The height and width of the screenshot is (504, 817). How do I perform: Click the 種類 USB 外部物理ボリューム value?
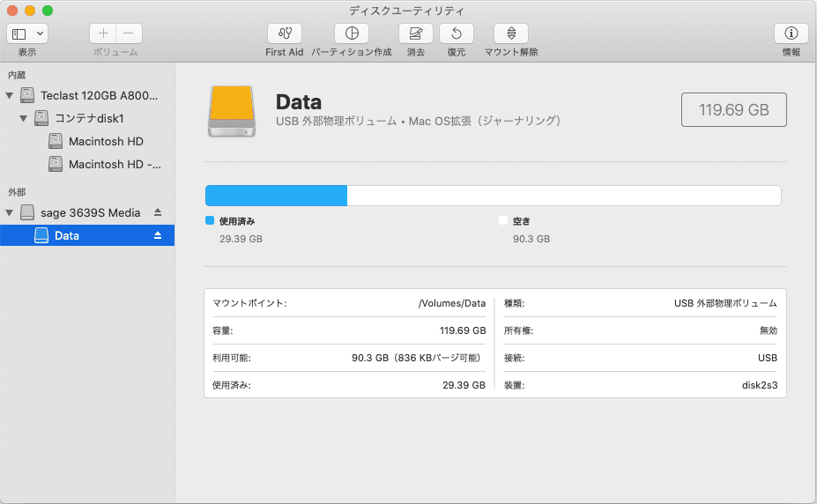(x=725, y=303)
